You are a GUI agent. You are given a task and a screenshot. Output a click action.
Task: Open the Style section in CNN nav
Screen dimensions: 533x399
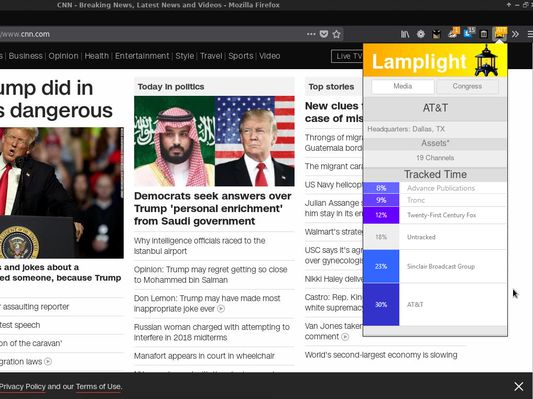pyautogui.click(x=185, y=56)
